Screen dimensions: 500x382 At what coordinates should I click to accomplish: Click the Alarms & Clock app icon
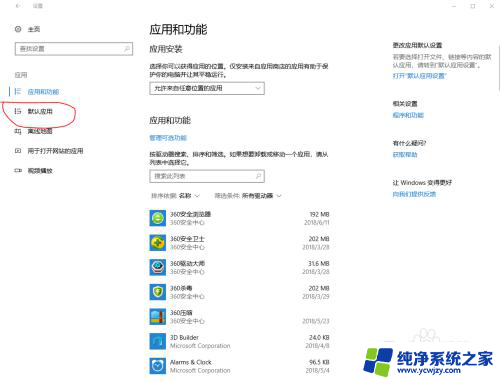click(x=158, y=366)
